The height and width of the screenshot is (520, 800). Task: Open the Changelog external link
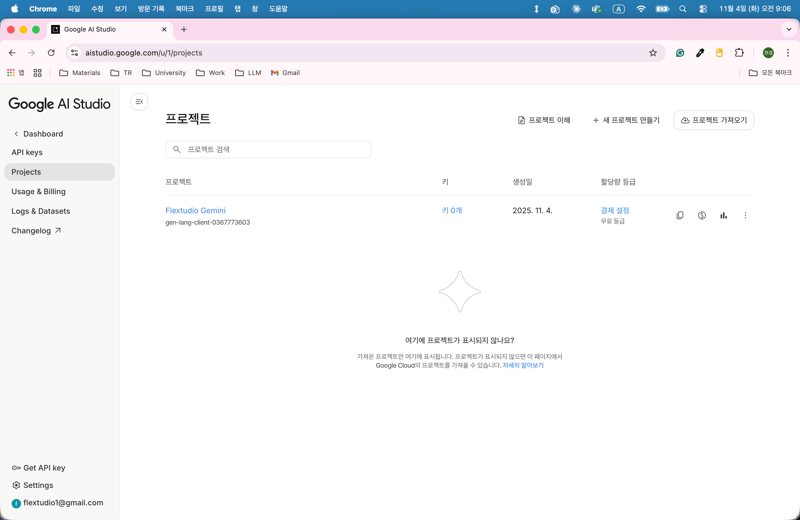(x=36, y=231)
